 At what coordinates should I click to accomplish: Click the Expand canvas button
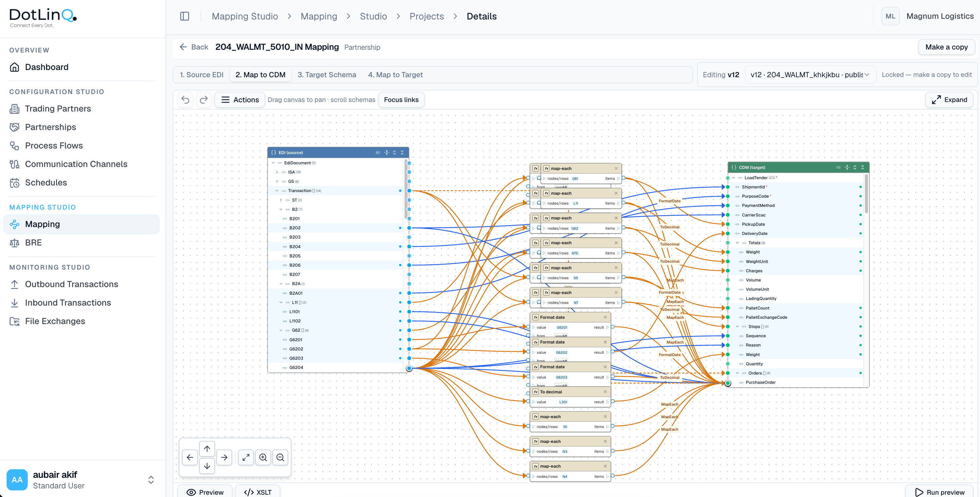coord(949,100)
